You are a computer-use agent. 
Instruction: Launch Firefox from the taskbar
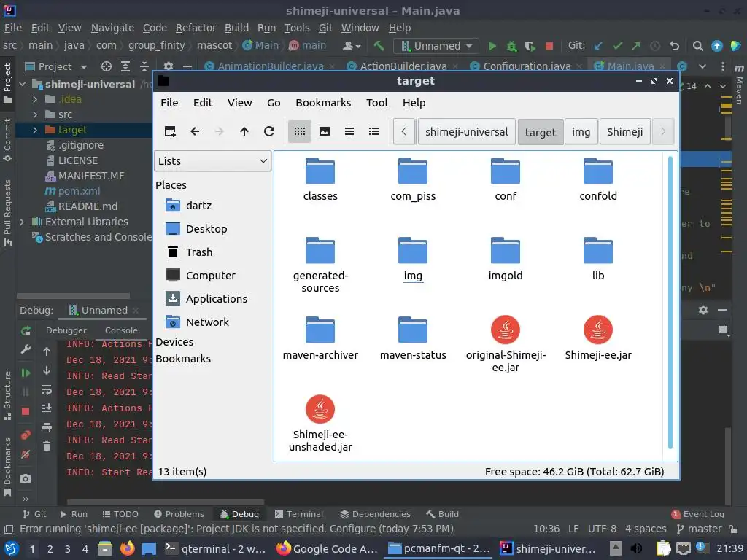[x=127, y=548]
